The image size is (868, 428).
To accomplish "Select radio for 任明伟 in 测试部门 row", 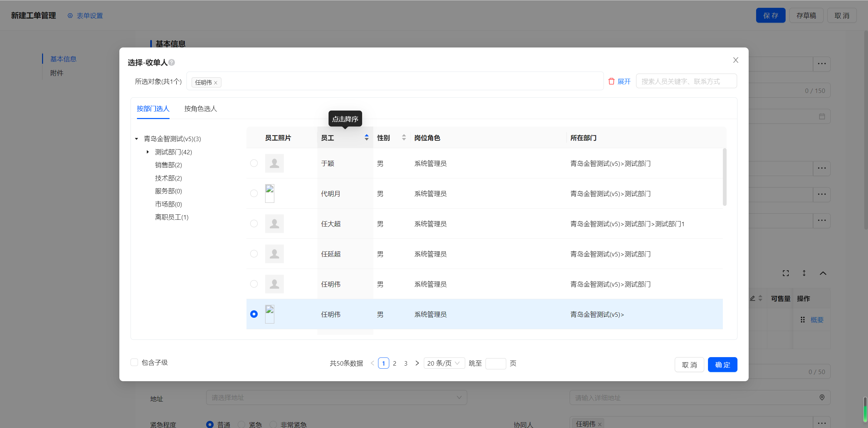I will click(x=254, y=284).
